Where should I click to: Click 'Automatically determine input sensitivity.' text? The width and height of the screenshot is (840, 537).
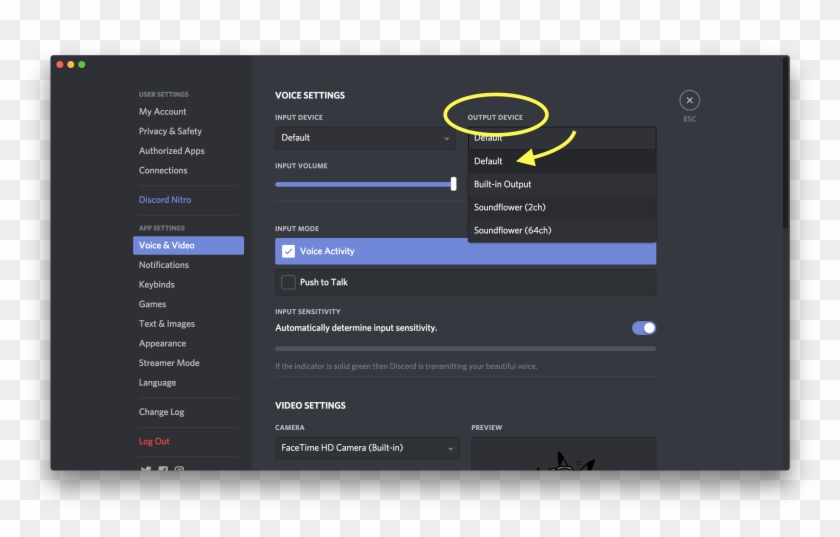pos(356,328)
